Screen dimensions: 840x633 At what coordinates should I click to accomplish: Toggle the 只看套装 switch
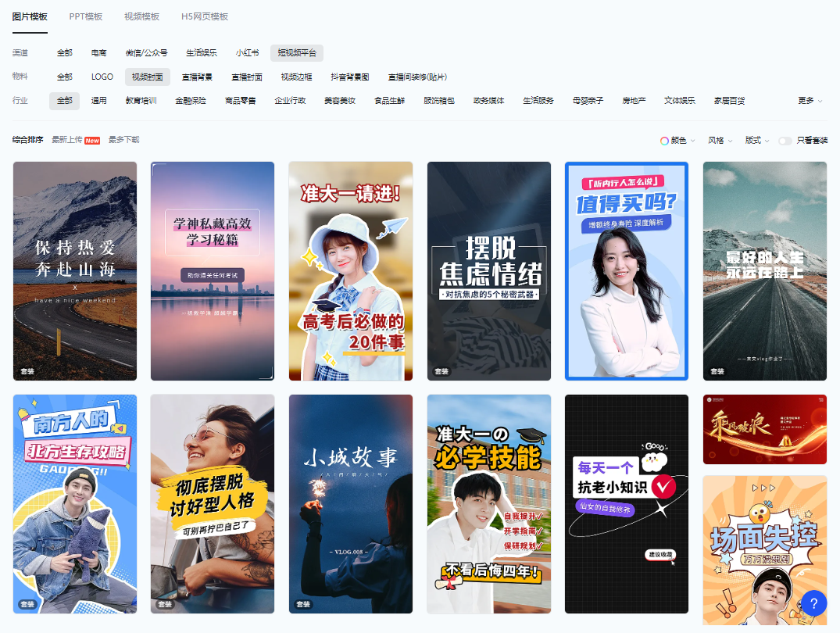click(785, 141)
